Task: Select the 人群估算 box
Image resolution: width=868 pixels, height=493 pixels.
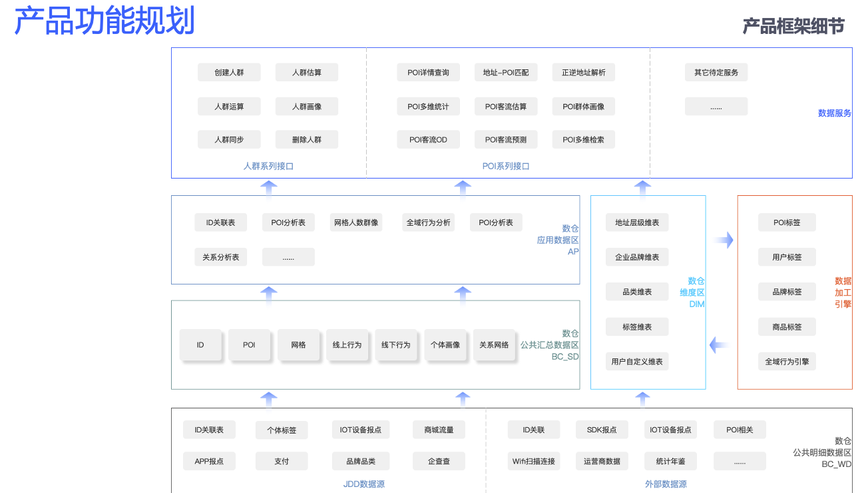Action: (x=307, y=72)
